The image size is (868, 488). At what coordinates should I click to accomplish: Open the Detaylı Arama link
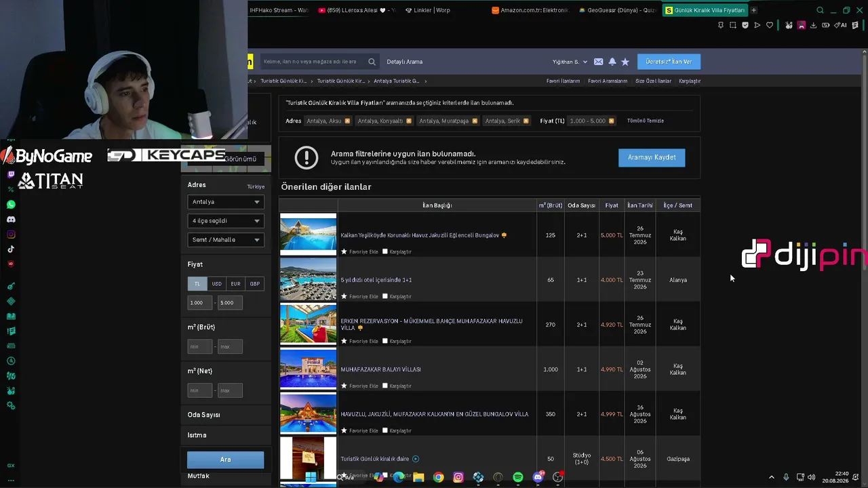pos(405,62)
